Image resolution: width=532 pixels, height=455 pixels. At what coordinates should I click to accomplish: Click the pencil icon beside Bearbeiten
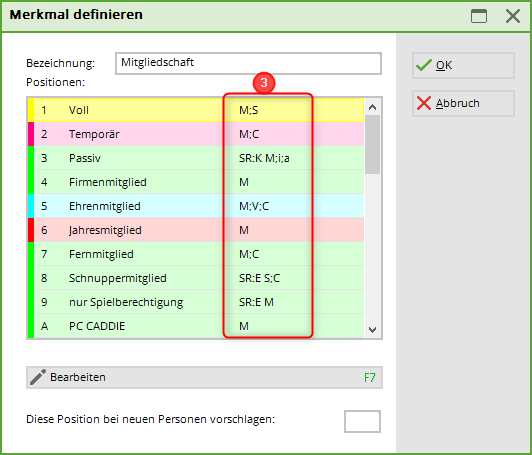[38, 377]
